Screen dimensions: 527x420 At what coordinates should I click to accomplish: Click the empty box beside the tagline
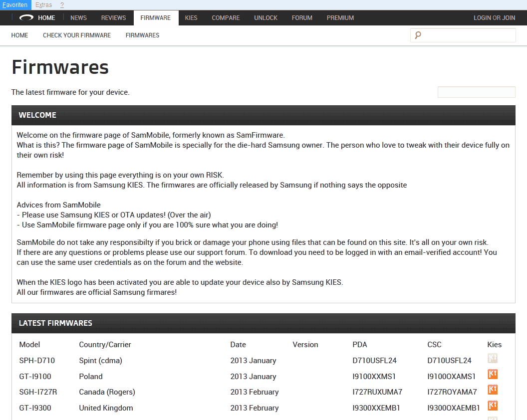click(476, 92)
